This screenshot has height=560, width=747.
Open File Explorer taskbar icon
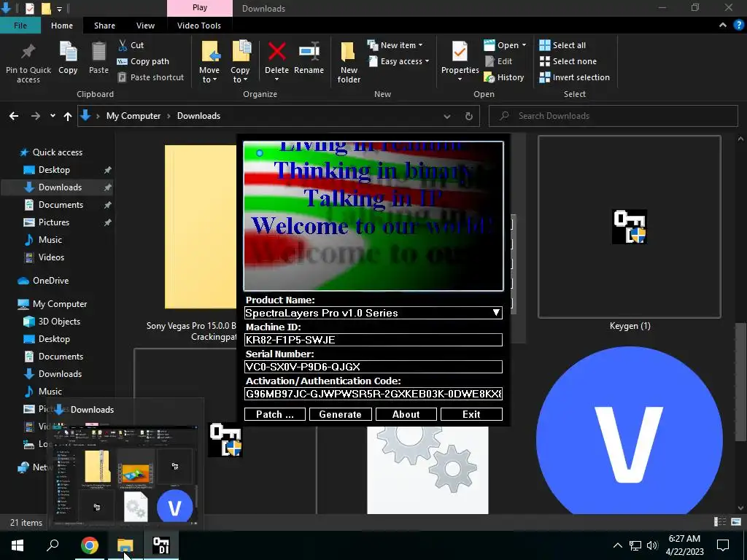coord(125,545)
